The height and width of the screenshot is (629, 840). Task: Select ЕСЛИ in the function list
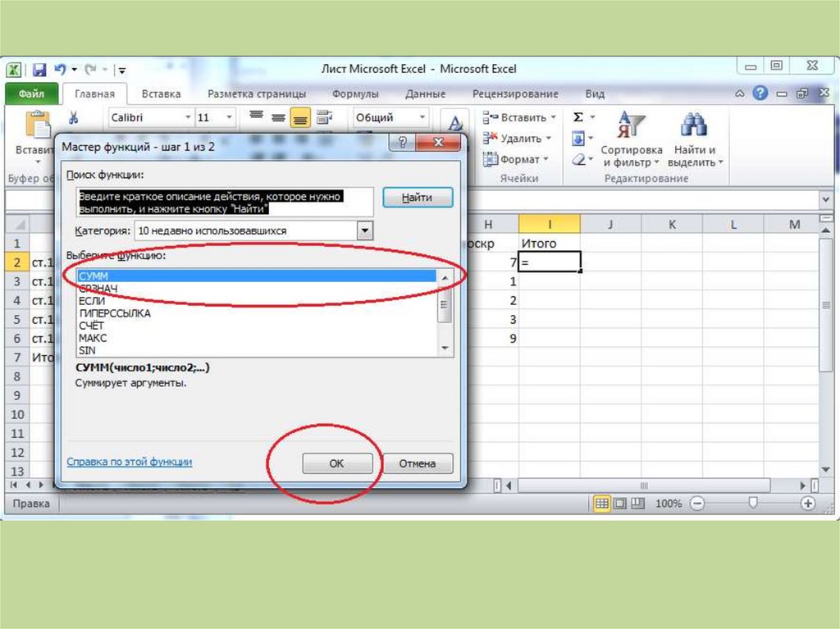[257, 301]
